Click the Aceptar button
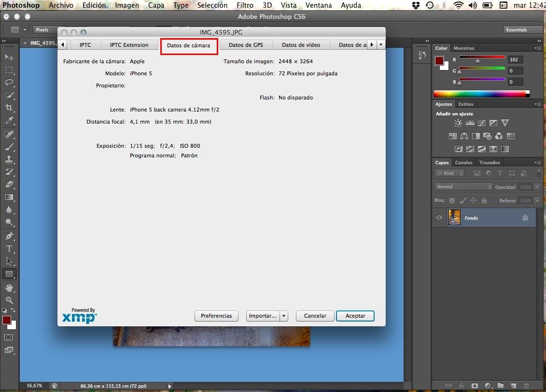The width and height of the screenshot is (546, 392). tap(355, 316)
